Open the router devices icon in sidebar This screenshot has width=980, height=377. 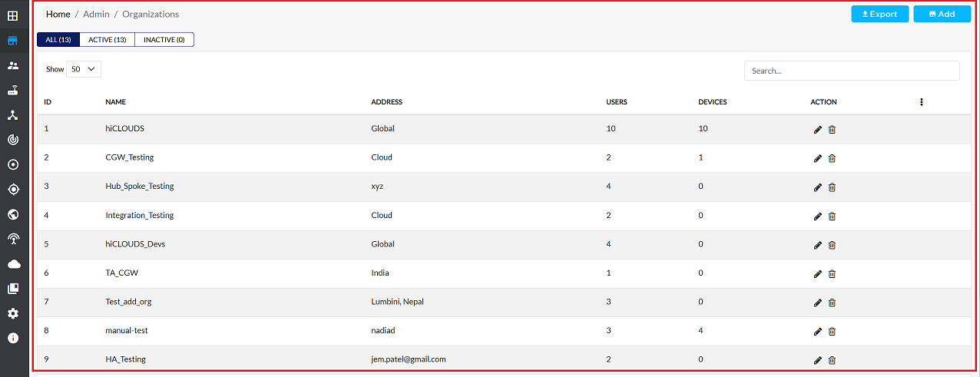tap(13, 91)
